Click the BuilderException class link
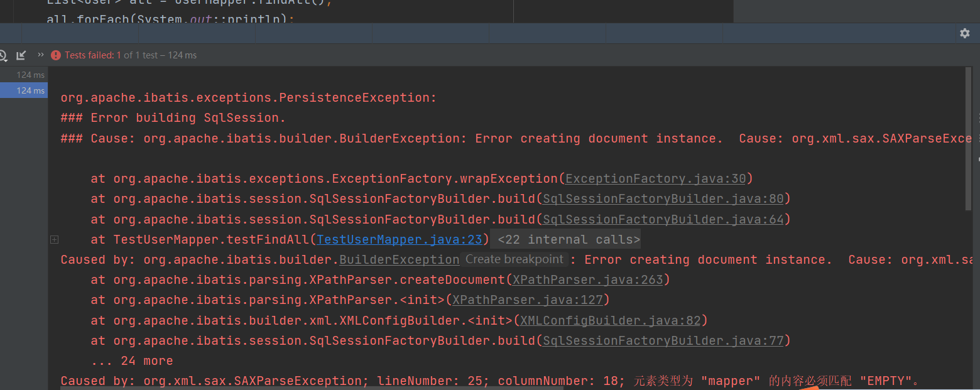This screenshot has width=980, height=390. (400, 259)
